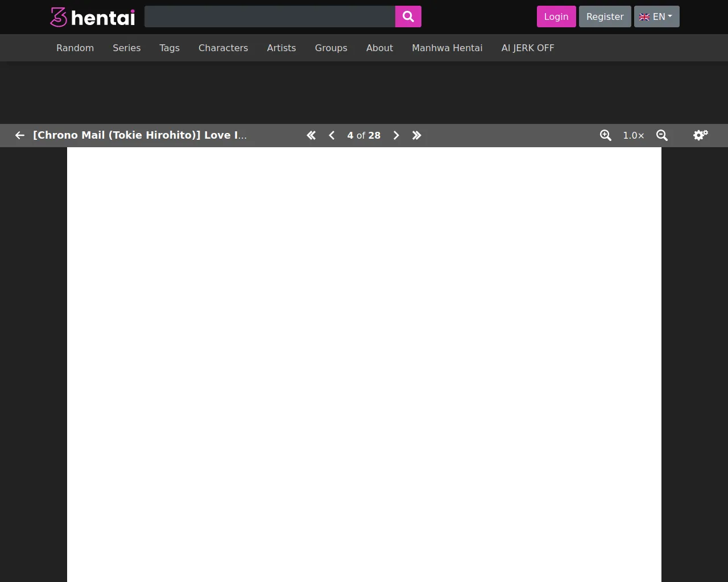Screen dimensions: 728x582
Task: Click the gallery title in the reader bar
Action: pos(140,135)
